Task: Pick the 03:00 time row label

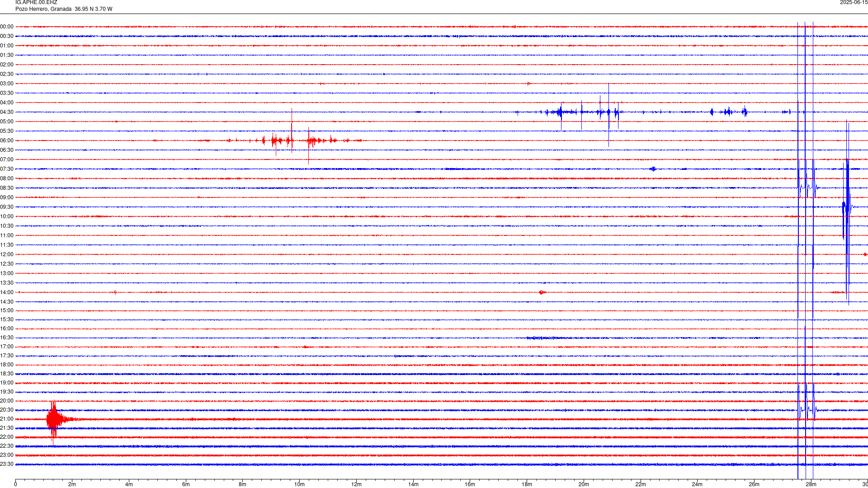Action: (x=7, y=84)
